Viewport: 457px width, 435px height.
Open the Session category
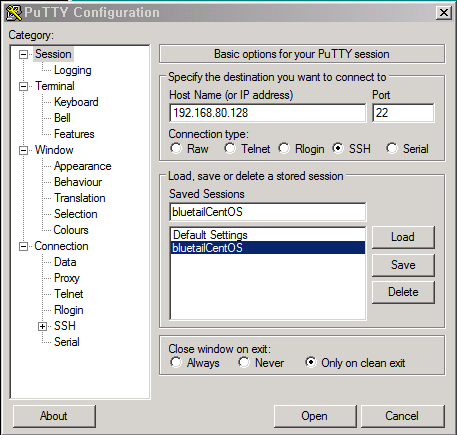coord(53,54)
